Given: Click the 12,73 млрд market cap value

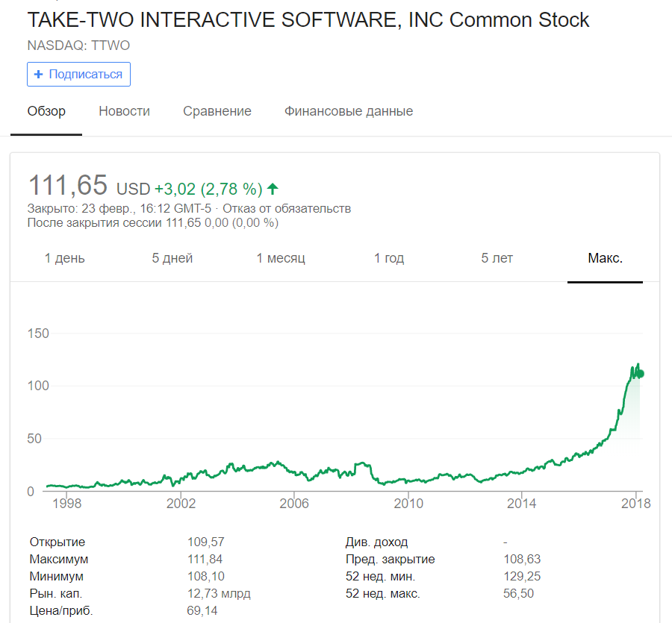Looking at the screenshot, I should pos(219,594).
